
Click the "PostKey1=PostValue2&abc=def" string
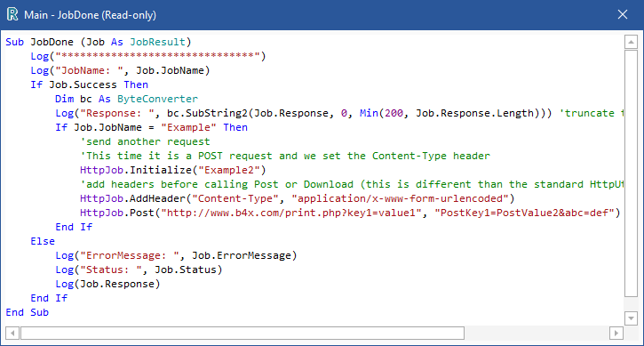pyautogui.click(x=524, y=213)
